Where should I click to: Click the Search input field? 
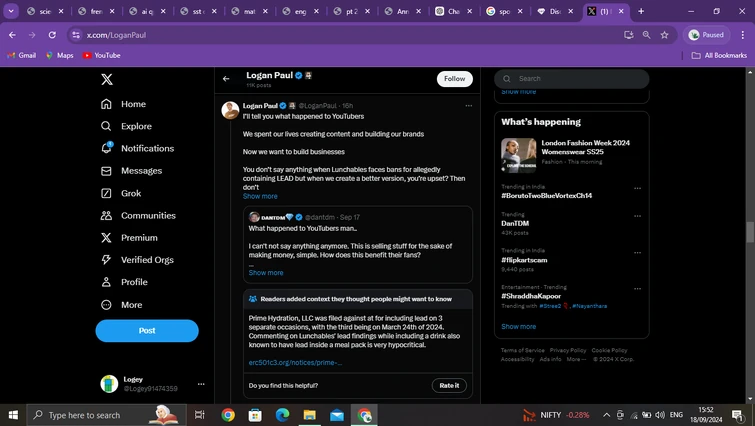[572, 79]
